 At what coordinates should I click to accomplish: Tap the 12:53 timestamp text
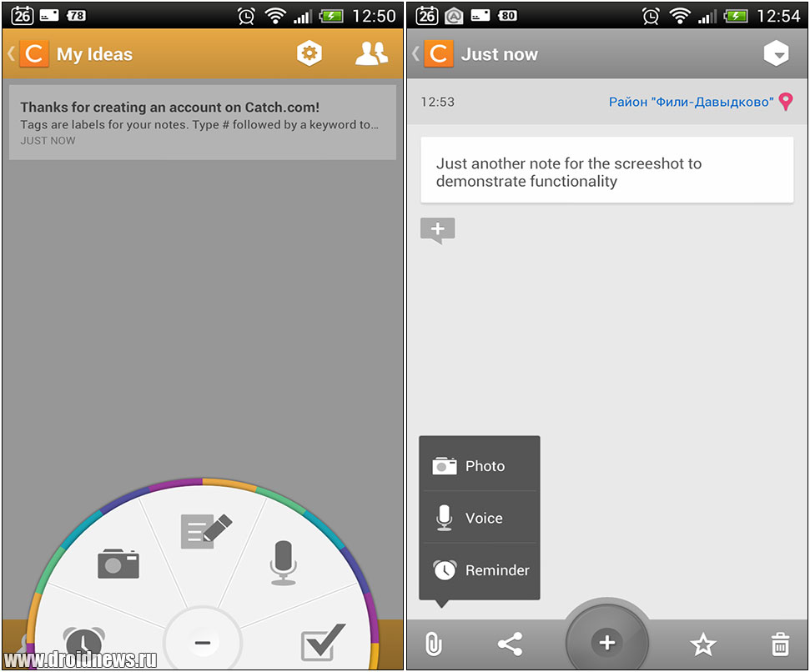coord(438,102)
